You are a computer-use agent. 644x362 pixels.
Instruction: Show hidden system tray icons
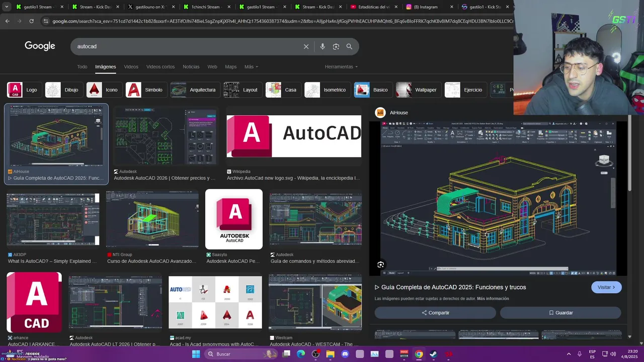pos(569,354)
